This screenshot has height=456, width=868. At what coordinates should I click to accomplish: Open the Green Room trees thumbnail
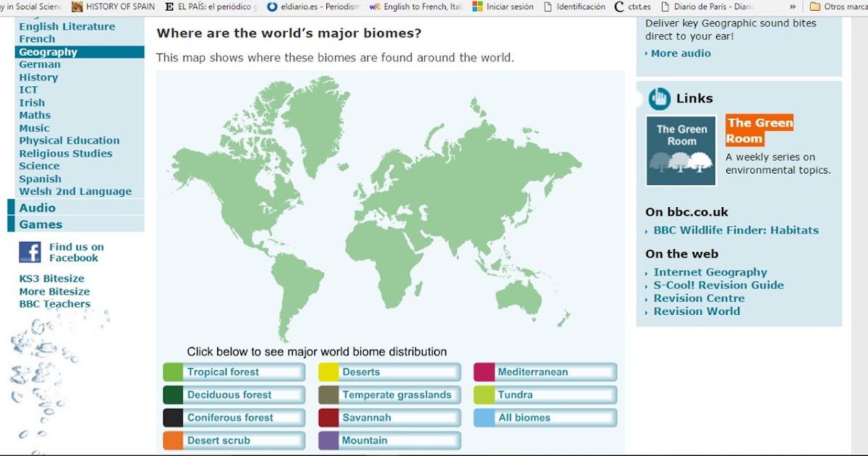point(680,150)
